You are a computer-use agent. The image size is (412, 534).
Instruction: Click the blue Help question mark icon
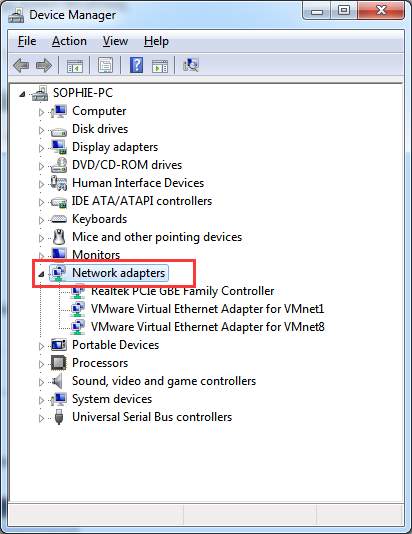tap(136, 65)
